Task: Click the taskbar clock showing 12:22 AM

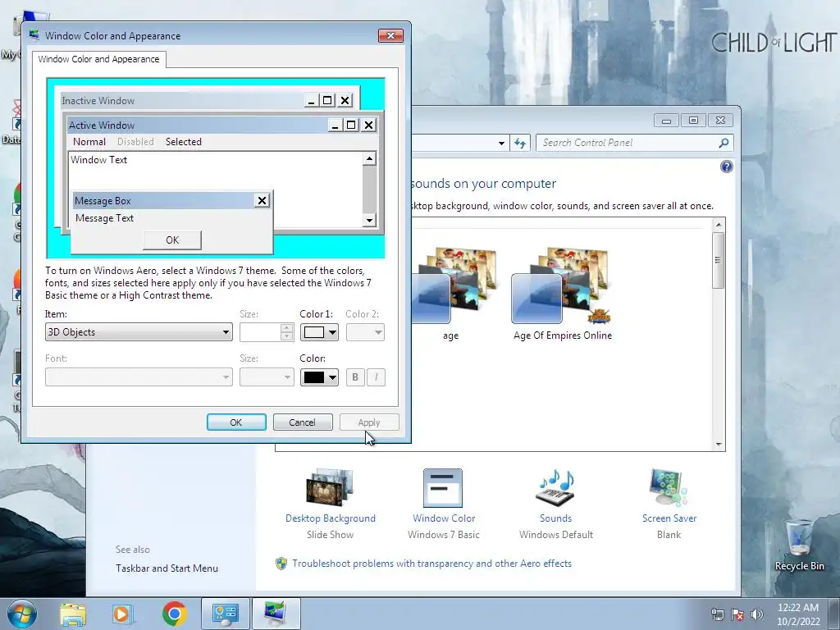Action: [797, 614]
